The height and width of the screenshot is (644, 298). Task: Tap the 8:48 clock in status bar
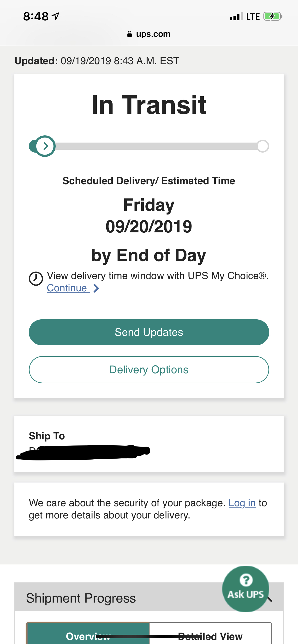point(36,17)
